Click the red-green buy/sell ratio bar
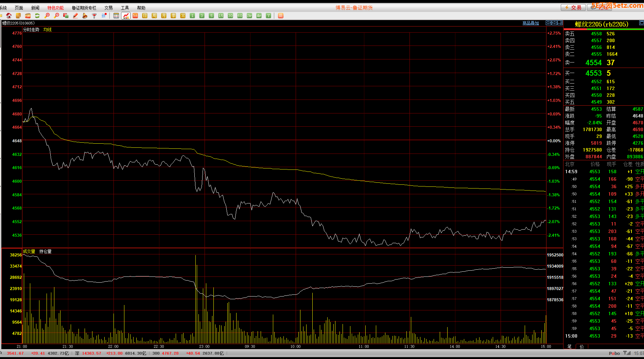 click(x=604, y=29)
